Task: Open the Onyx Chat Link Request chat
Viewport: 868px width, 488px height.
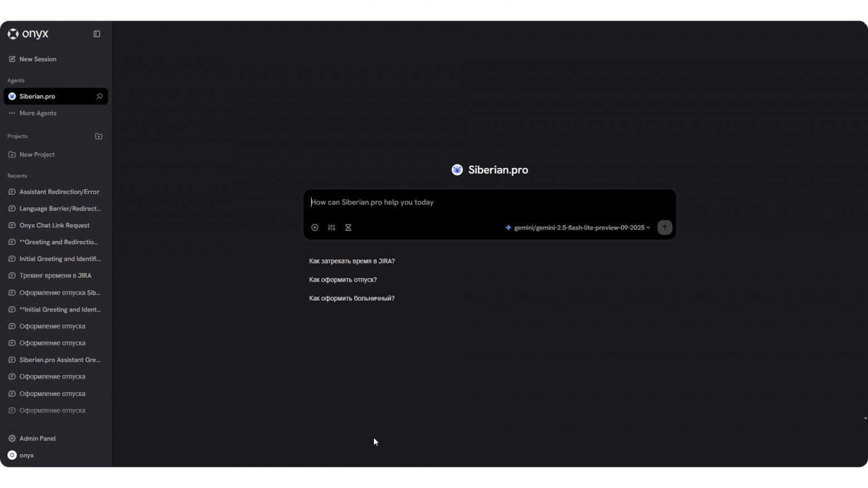Action: point(54,225)
